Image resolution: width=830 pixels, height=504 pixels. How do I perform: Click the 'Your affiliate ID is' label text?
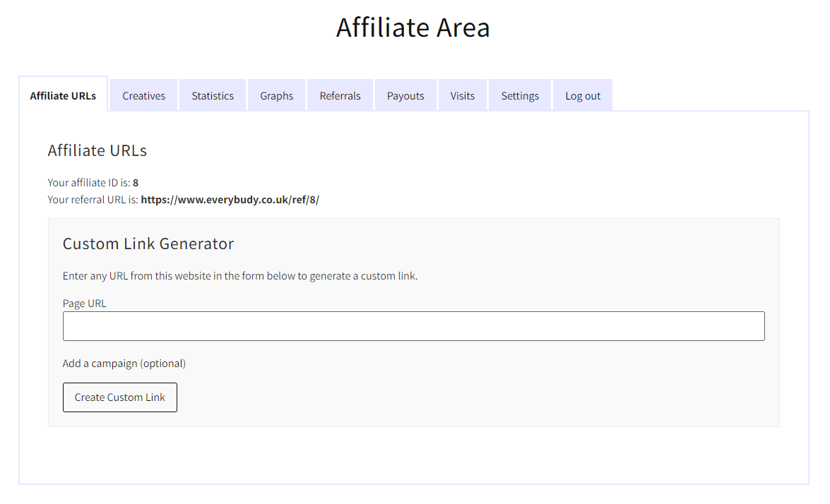(89, 183)
